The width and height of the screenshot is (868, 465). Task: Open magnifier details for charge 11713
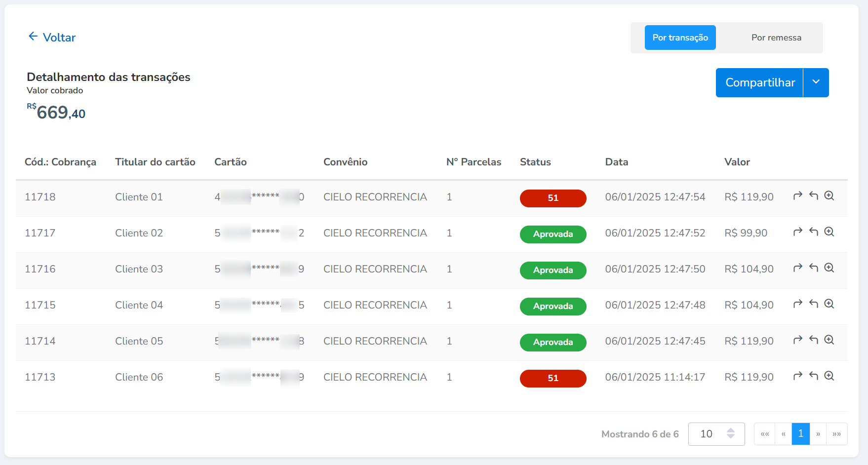pyautogui.click(x=829, y=376)
